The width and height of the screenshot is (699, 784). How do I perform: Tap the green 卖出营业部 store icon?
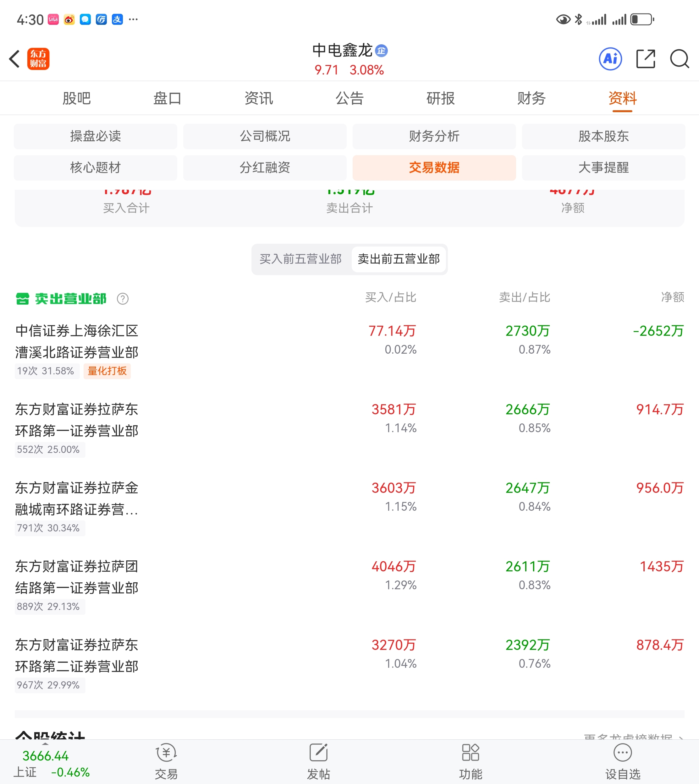click(x=22, y=299)
